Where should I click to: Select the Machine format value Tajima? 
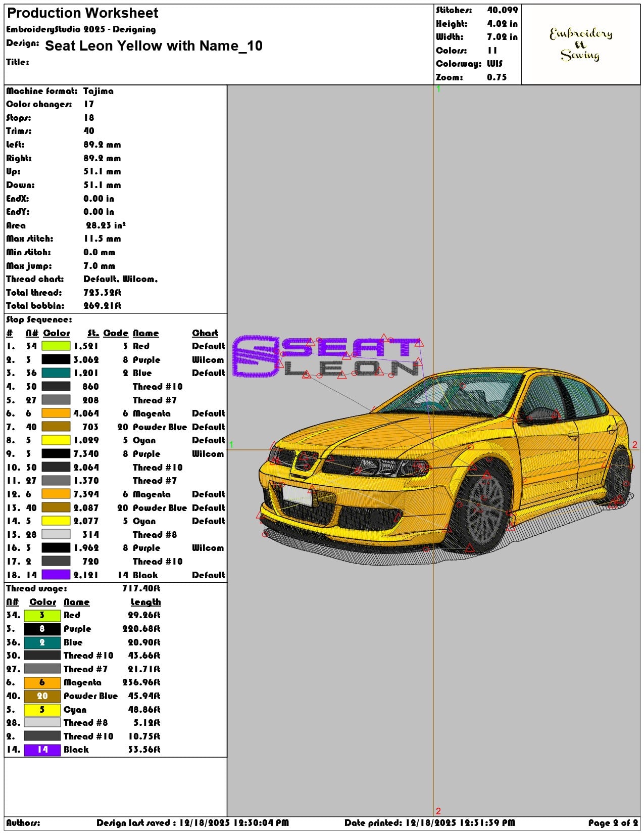tap(98, 91)
